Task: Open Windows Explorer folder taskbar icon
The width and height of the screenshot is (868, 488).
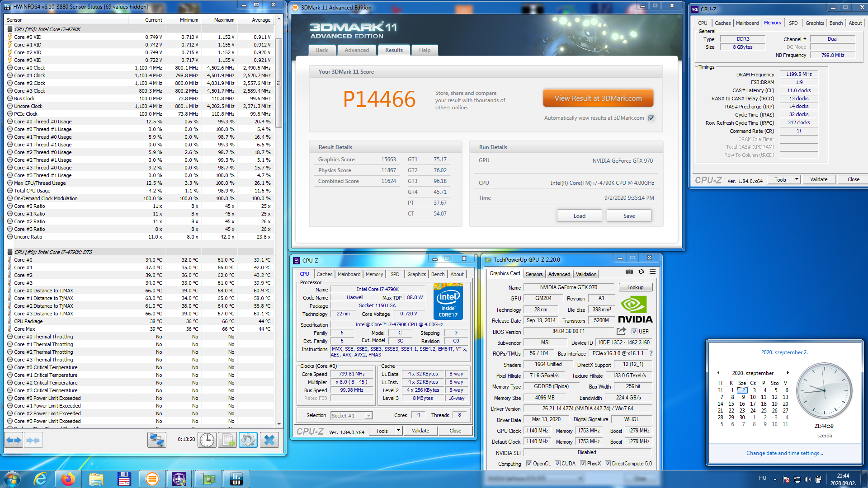Action: click(96, 479)
